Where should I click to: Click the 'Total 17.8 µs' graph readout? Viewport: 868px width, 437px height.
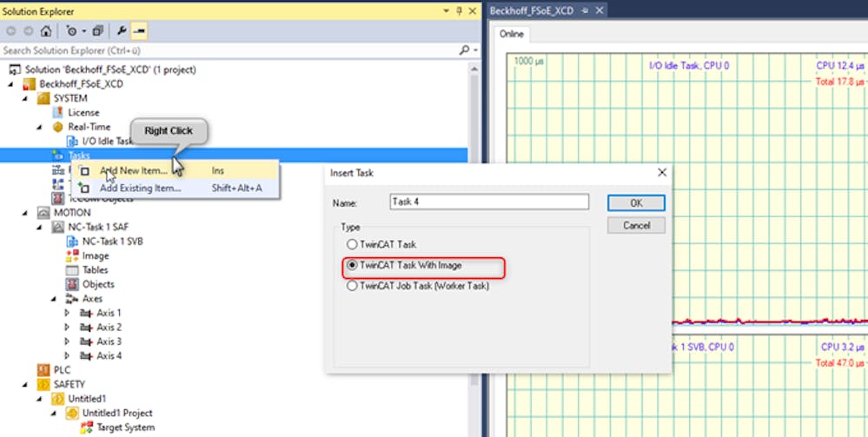pos(840,82)
